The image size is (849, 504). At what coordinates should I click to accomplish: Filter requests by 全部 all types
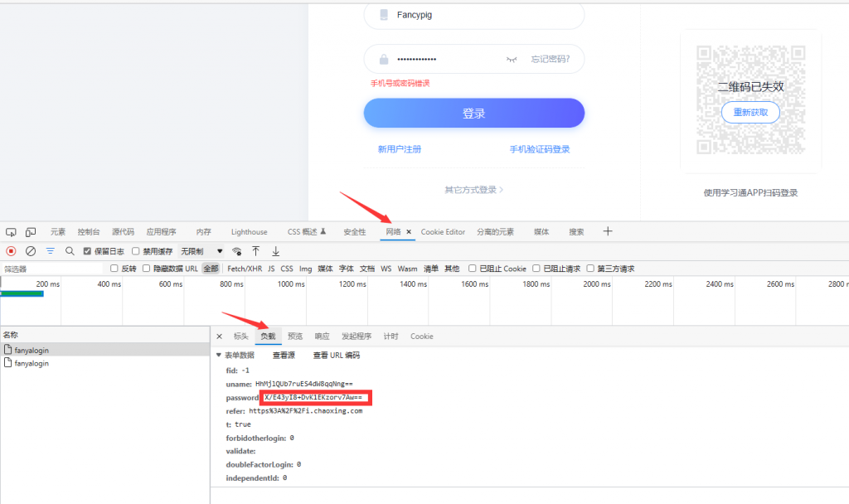point(211,269)
